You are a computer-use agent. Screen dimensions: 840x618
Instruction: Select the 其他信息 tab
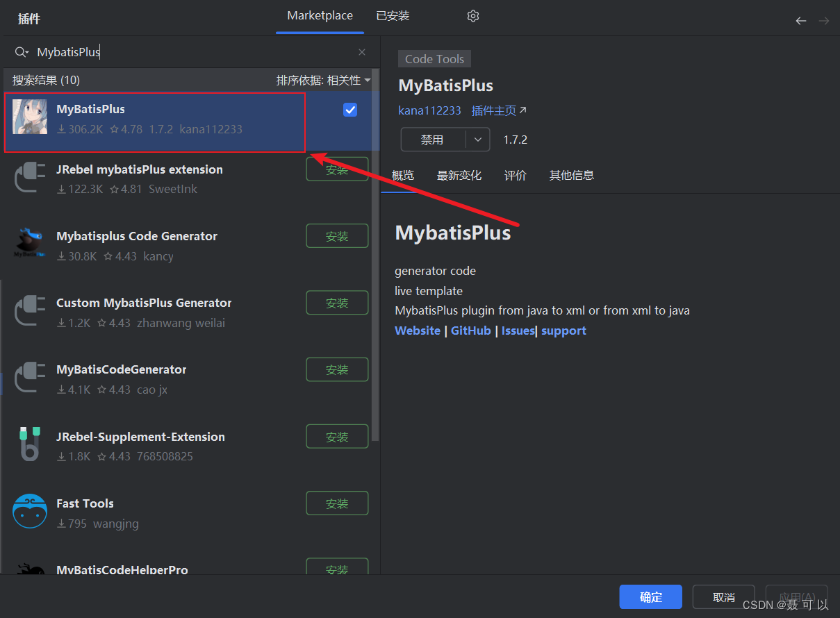click(572, 176)
